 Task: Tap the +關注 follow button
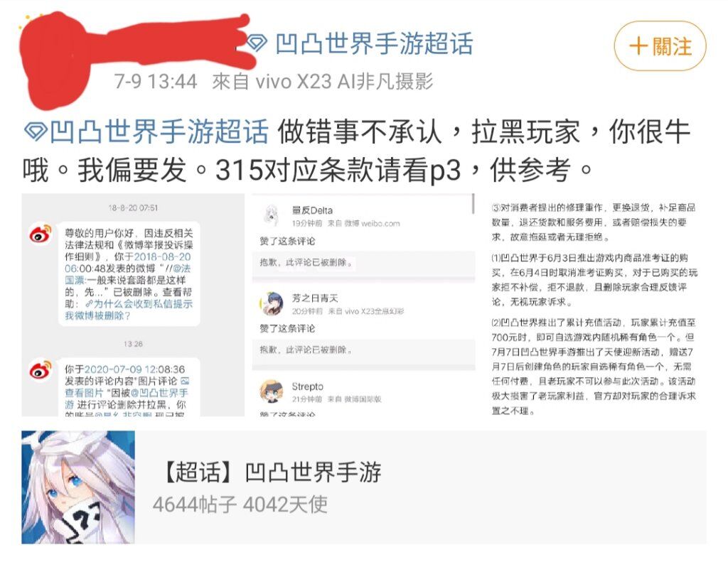(660, 46)
